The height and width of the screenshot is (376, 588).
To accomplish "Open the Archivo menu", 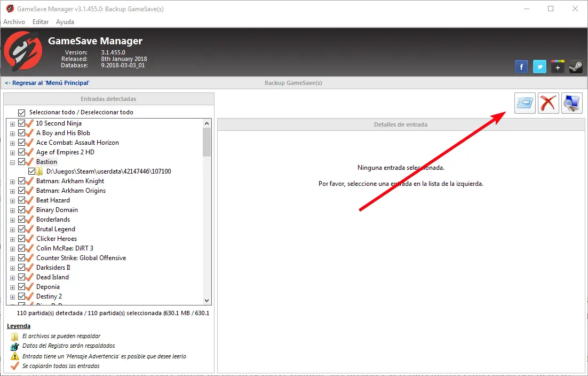I will pos(14,22).
